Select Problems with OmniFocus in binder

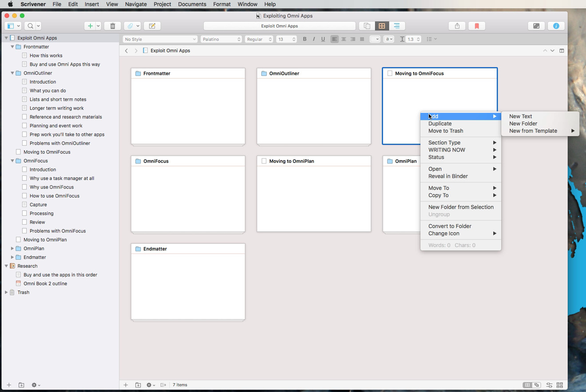pos(58,231)
